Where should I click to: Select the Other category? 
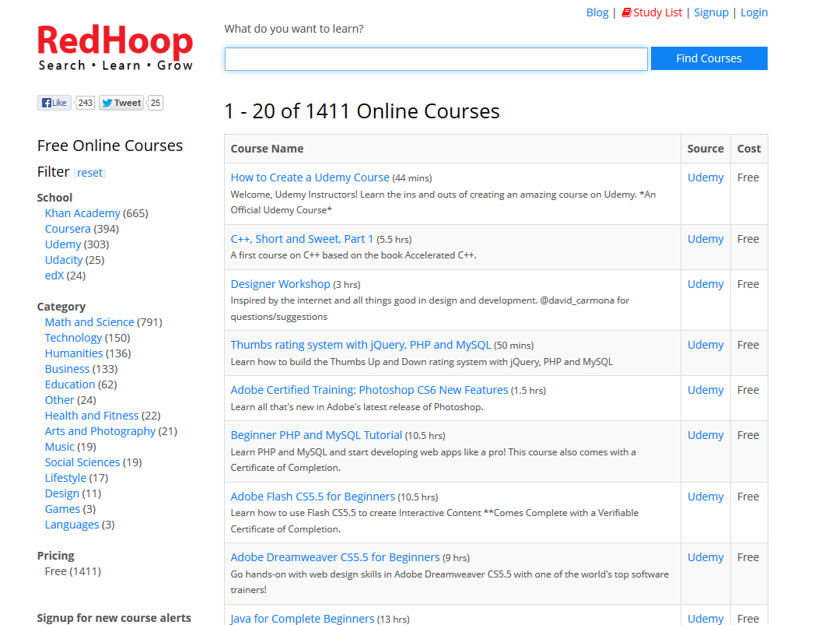point(59,400)
